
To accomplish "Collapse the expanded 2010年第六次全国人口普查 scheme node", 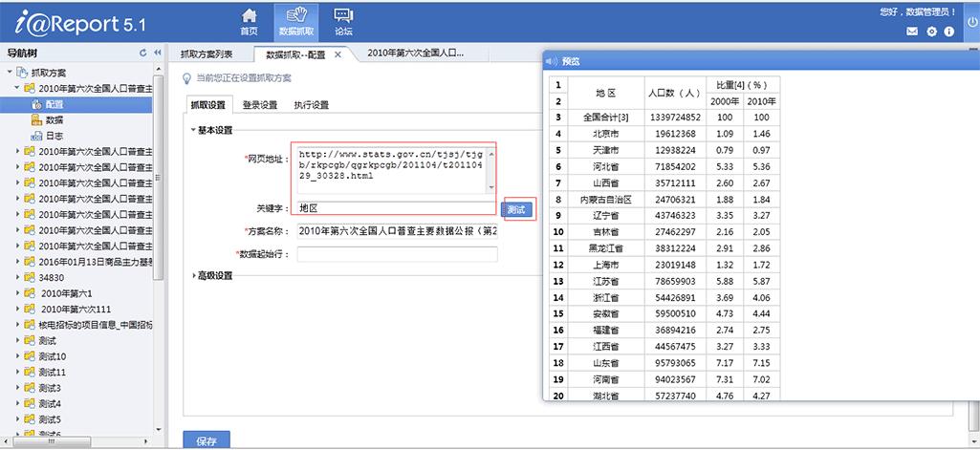I will click(x=17, y=88).
